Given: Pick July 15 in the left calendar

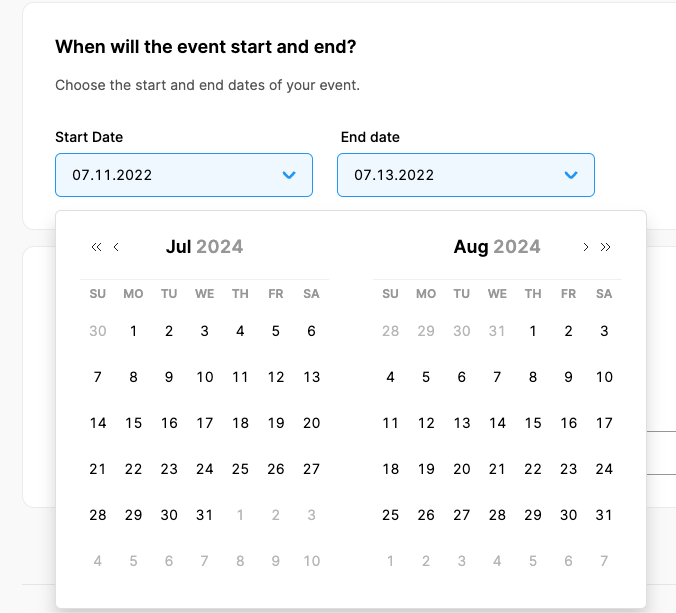Looking at the screenshot, I should click(133, 423).
